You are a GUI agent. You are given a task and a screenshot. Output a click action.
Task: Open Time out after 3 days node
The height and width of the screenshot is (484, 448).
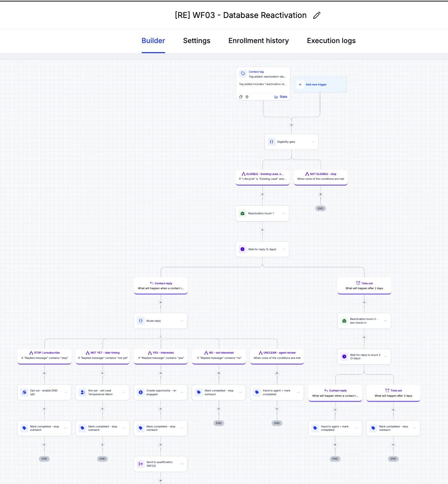pyautogui.click(x=393, y=393)
